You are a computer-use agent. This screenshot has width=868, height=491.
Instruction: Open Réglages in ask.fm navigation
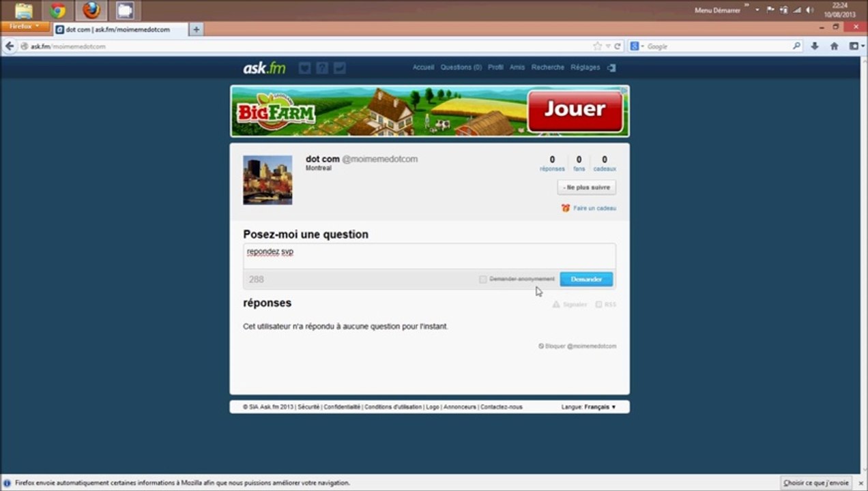click(585, 68)
